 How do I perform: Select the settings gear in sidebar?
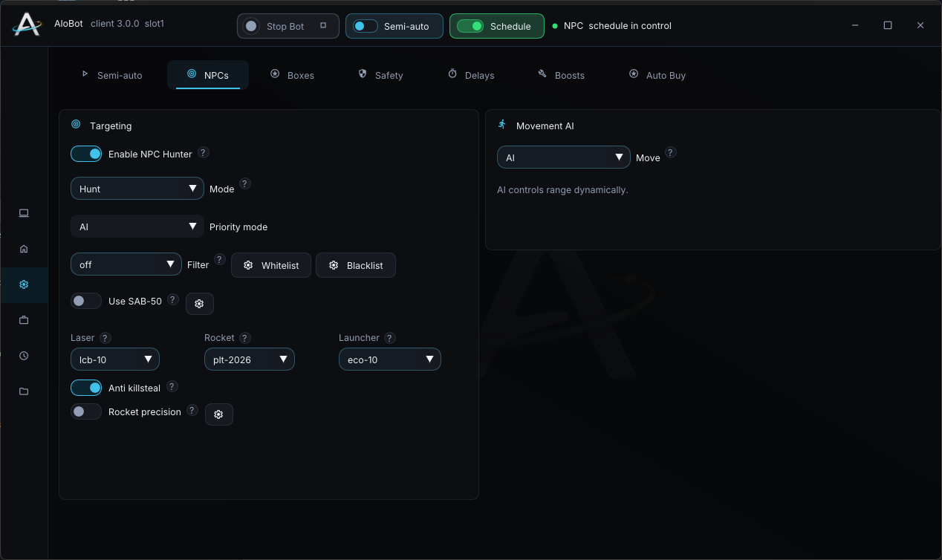point(24,284)
